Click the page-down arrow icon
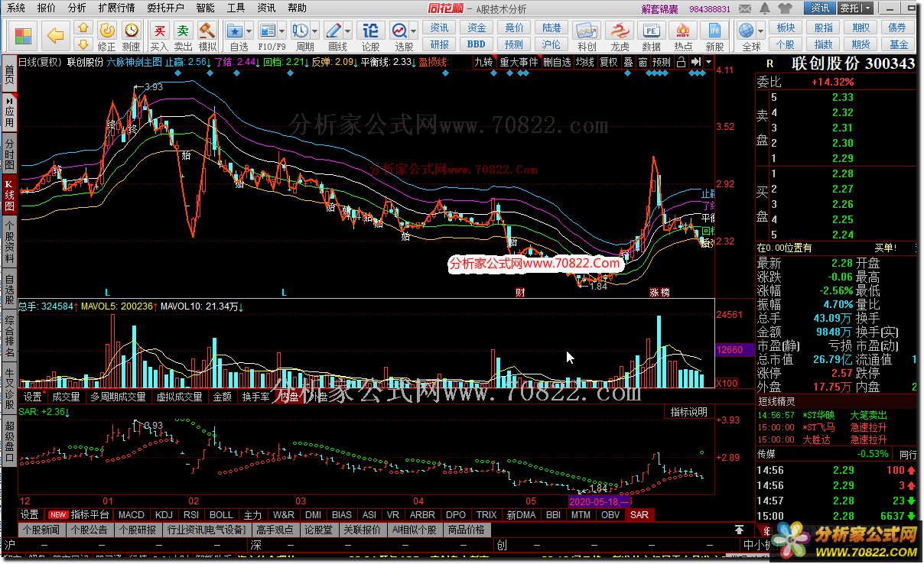Image resolution: width=924 pixels, height=564 pixels. [x=84, y=44]
